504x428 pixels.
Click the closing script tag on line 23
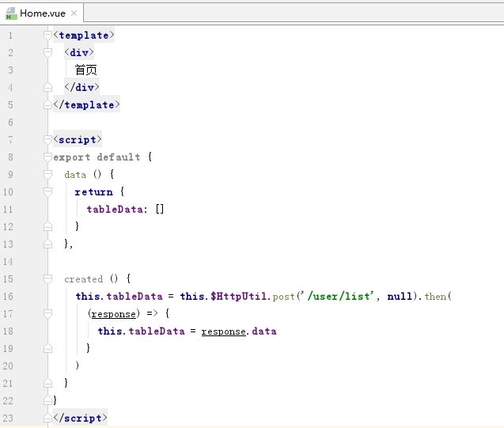point(81,418)
